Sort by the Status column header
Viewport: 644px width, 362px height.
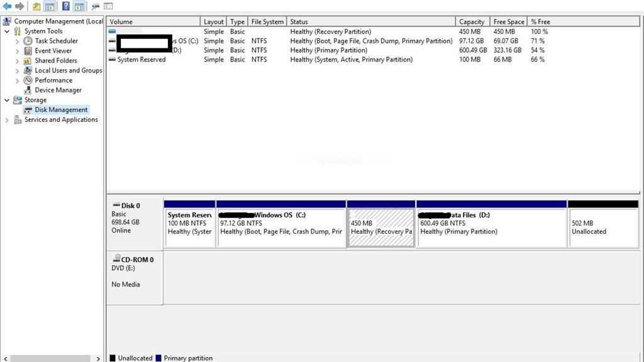pos(371,21)
